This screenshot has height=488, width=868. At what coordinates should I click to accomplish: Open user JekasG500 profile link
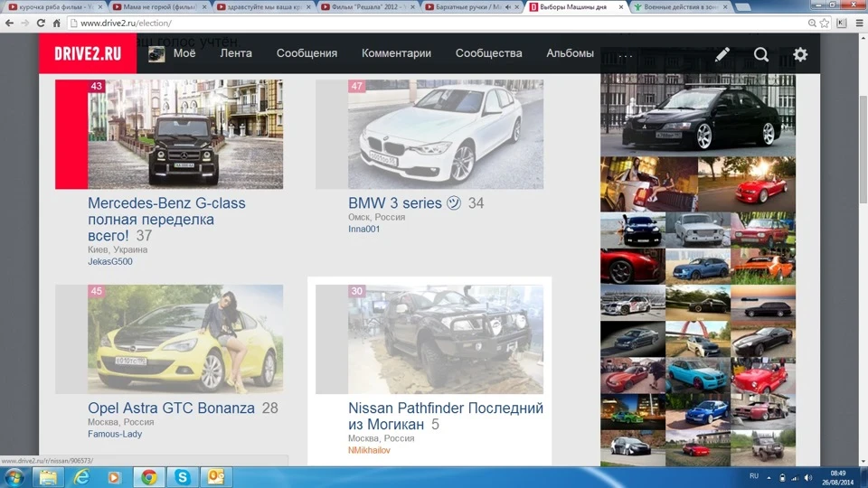(x=110, y=262)
